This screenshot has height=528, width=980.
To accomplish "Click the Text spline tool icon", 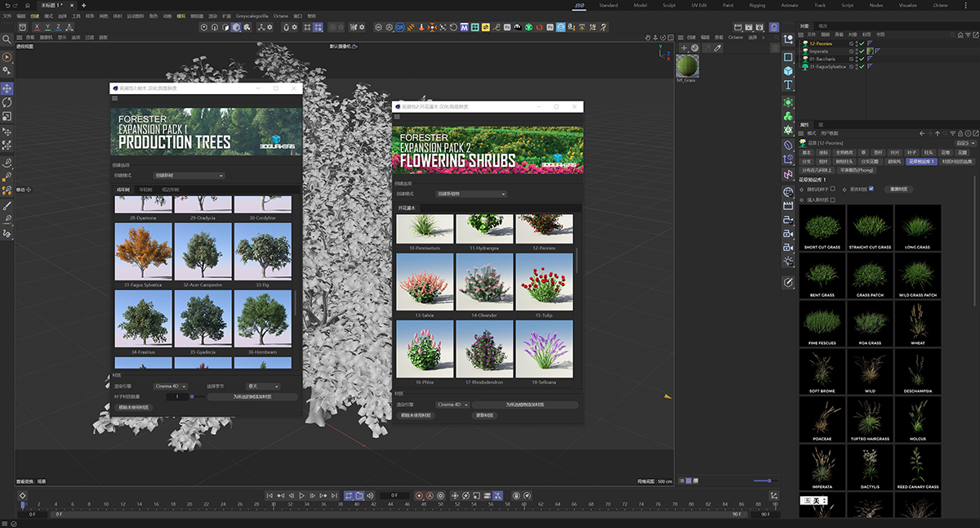I will tap(788, 85).
